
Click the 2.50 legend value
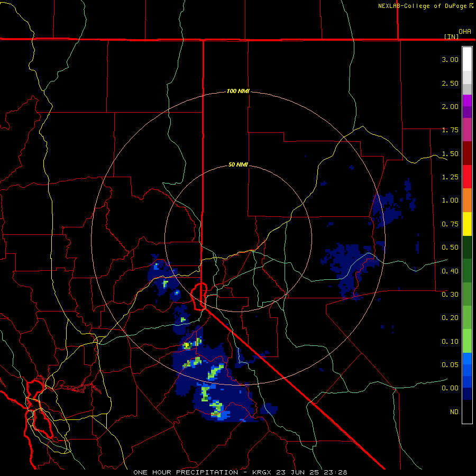(x=450, y=83)
